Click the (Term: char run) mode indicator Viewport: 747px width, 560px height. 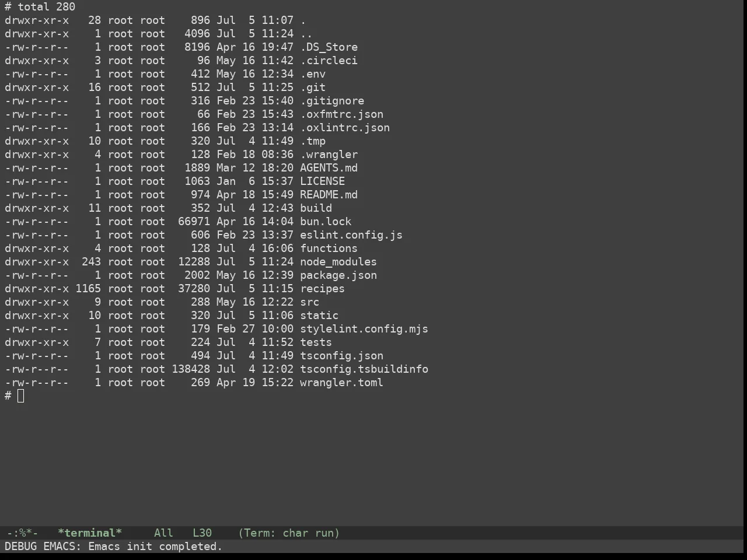(x=289, y=533)
